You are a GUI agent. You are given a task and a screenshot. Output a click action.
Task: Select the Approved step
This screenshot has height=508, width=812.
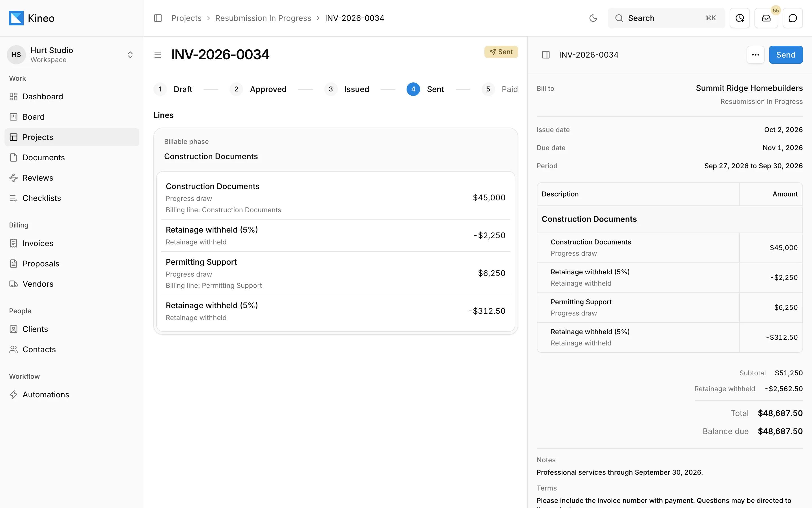(x=258, y=89)
